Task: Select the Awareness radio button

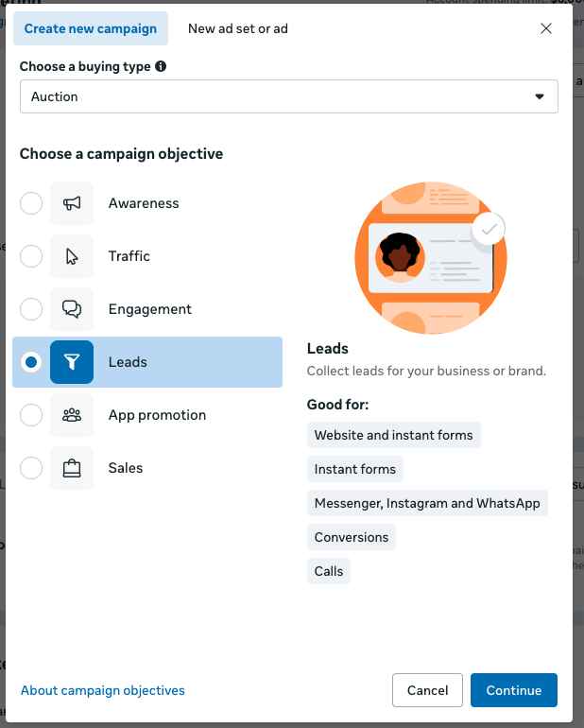Action: coord(31,203)
